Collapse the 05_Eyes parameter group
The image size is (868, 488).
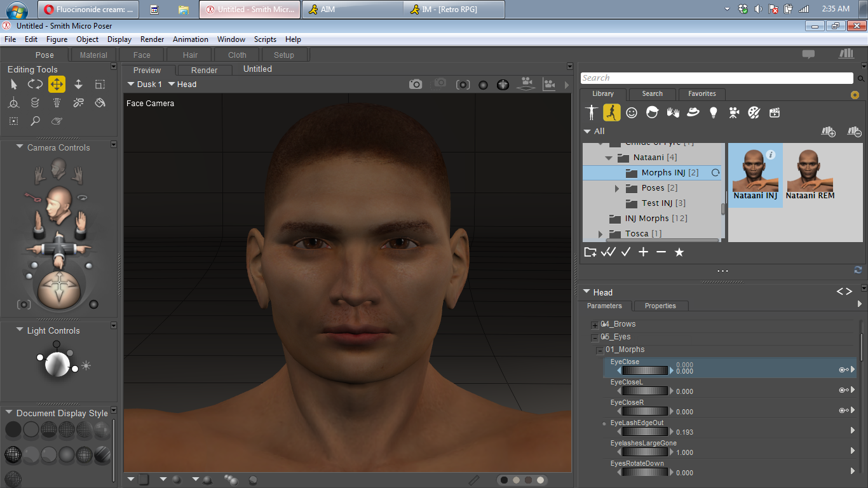pyautogui.click(x=595, y=337)
